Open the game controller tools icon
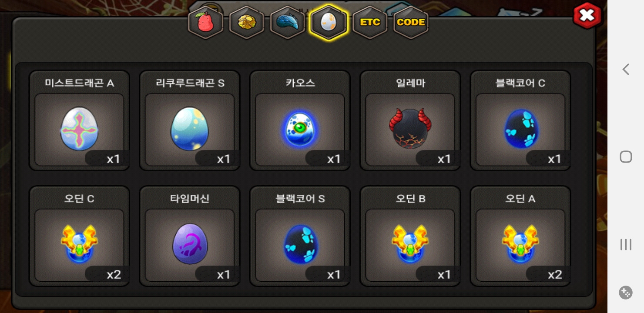The width and height of the screenshot is (644, 313). pos(626,293)
